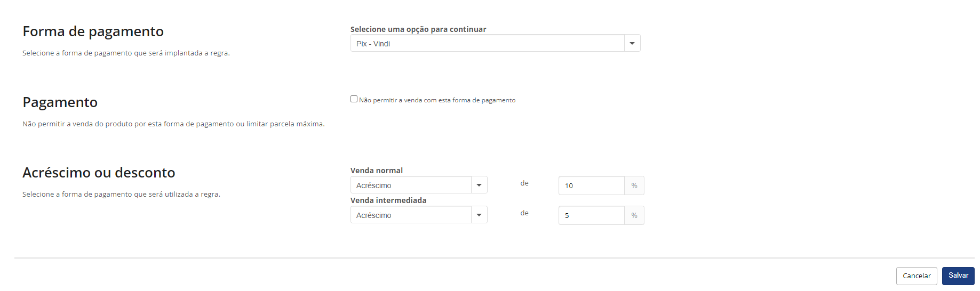Viewport: 980px width, 291px height.
Task: Click the 'Pagamento' section heading
Action: (x=60, y=102)
